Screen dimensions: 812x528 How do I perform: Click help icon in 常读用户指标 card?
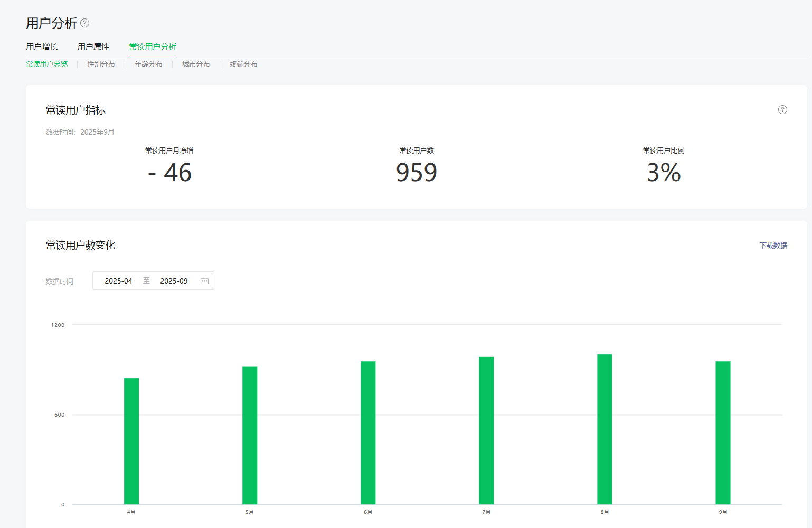tap(782, 110)
